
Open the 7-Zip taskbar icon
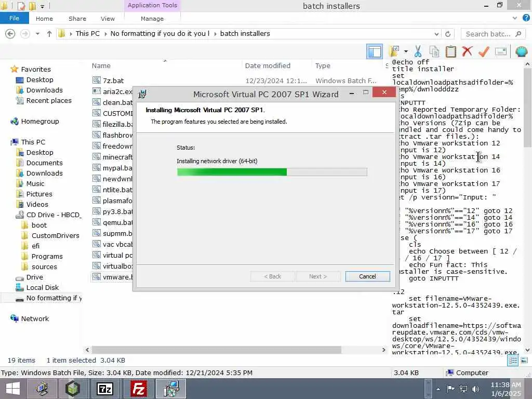104,389
